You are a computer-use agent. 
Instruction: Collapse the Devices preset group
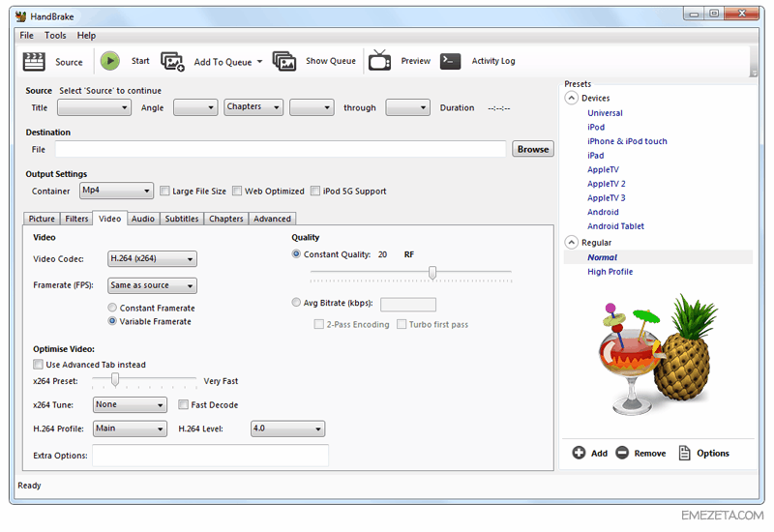(x=572, y=98)
